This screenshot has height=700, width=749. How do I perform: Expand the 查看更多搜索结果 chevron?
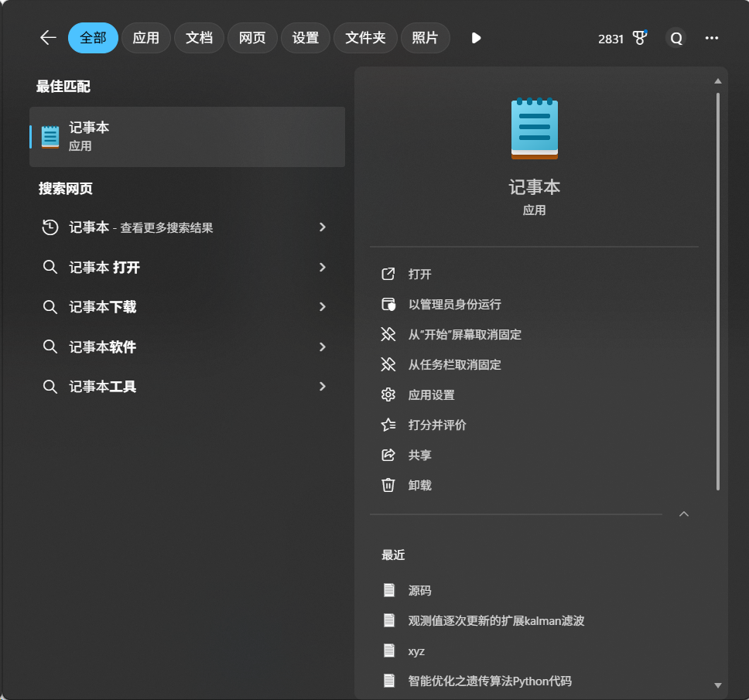point(323,227)
